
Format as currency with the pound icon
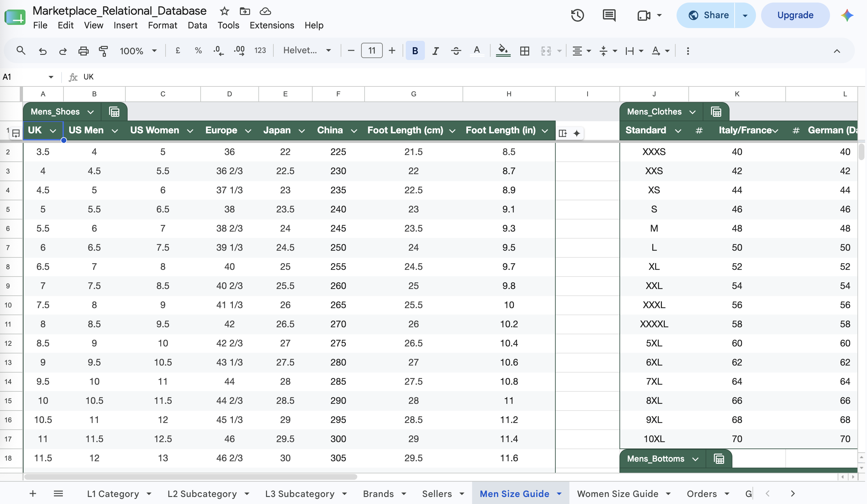tap(178, 51)
